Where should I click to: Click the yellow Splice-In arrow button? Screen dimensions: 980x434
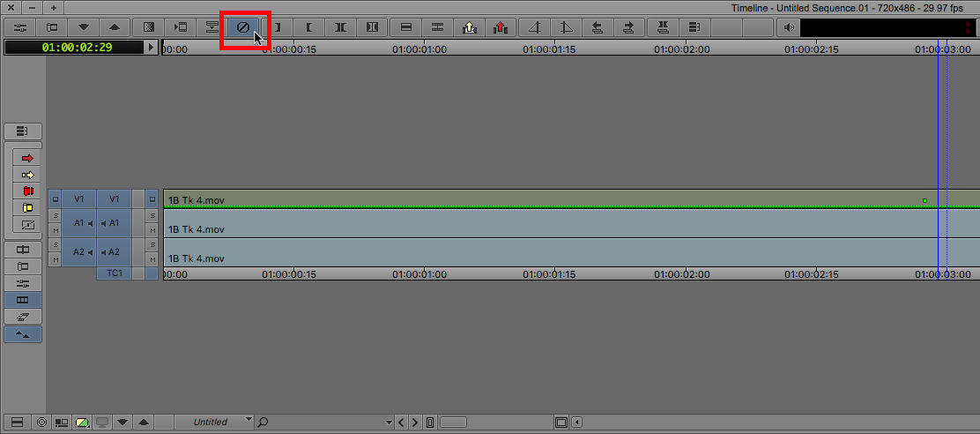pyautogui.click(x=470, y=27)
